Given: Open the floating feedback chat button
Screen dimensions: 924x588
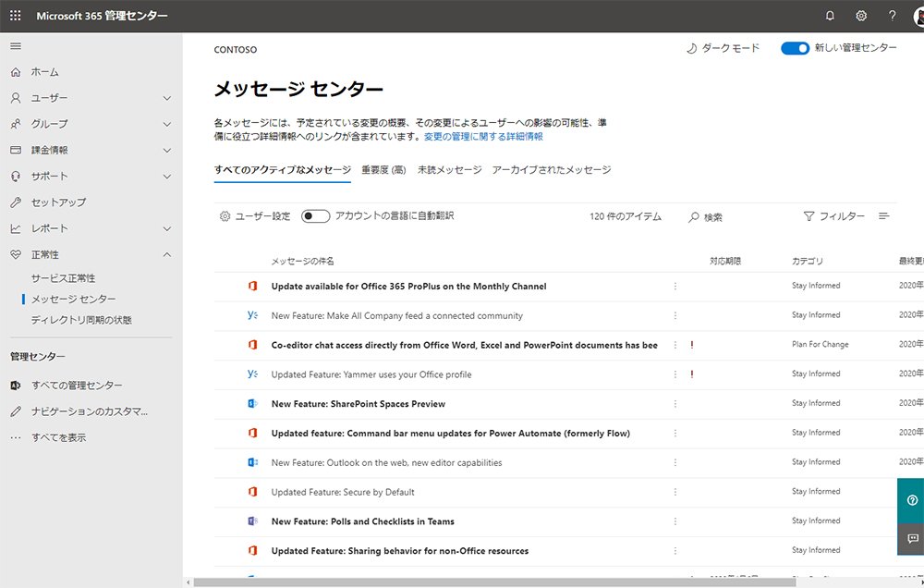Looking at the screenshot, I should click(x=912, y=538).
